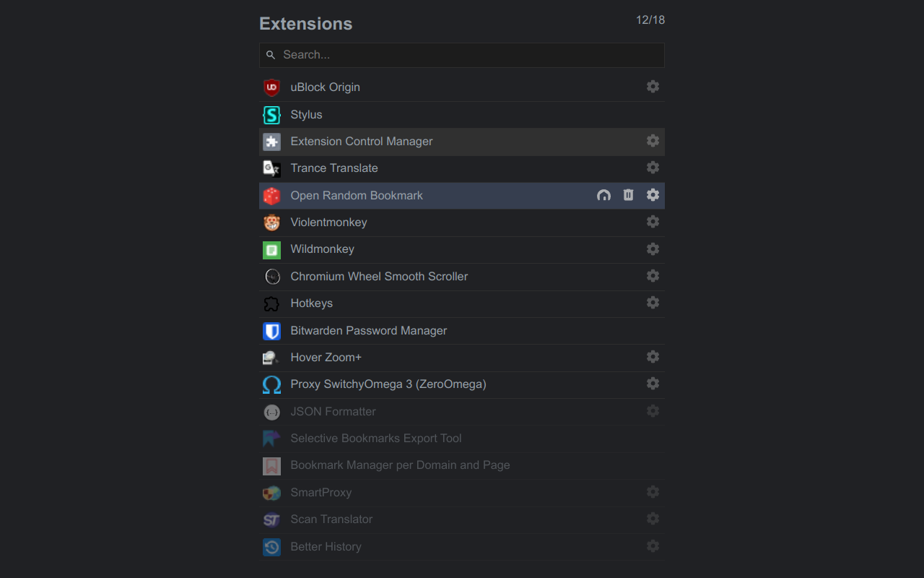Open uBlock Origin settings gear

[653, 87]
